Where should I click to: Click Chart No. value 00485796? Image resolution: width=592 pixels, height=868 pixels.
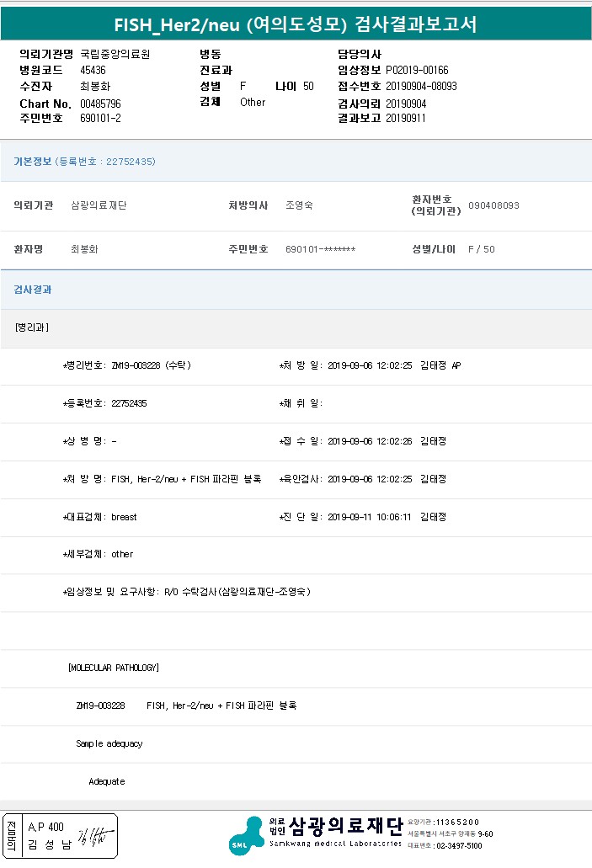tap(100, 104)
